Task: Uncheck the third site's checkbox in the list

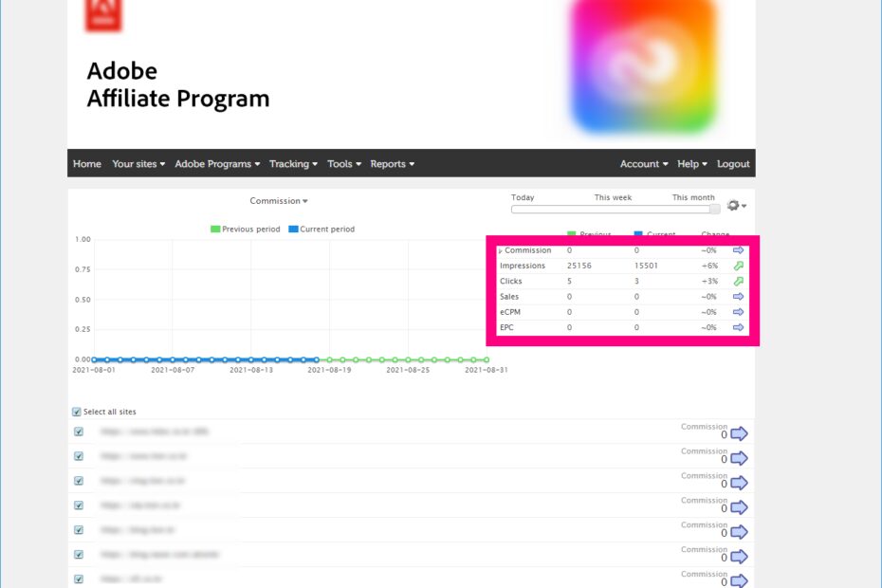Action: tap(79, 481)
